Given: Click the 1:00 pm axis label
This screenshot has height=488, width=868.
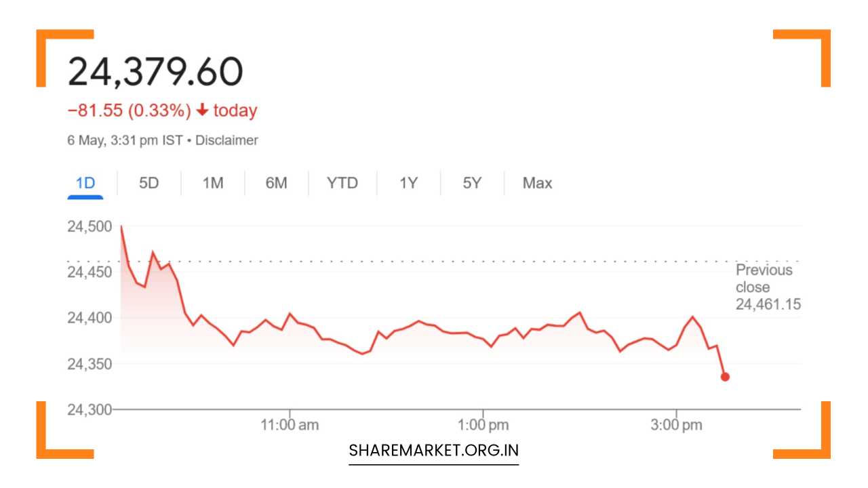Looking at the screenshot, I should coord(483,426).
